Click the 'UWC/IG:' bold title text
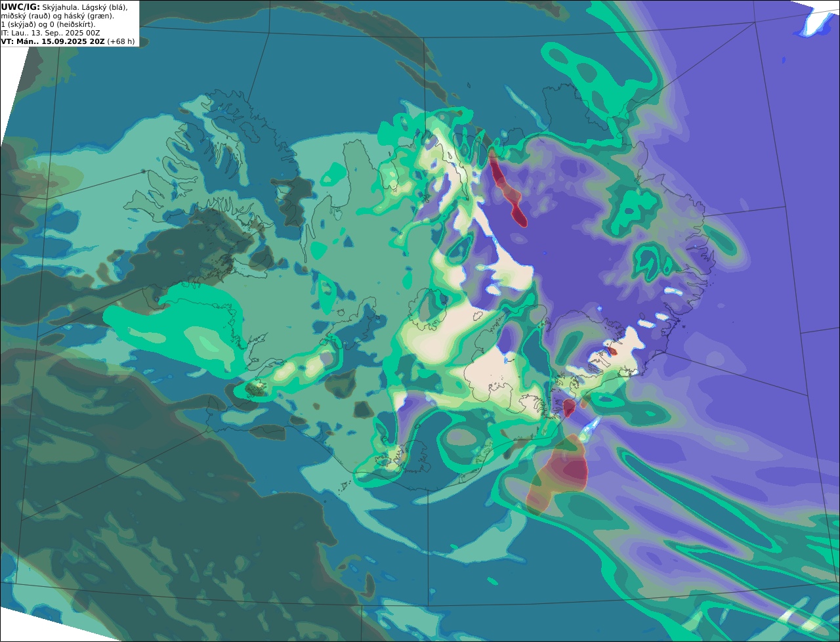The height and width of the screenshot is (642, 840). point(20,7)
